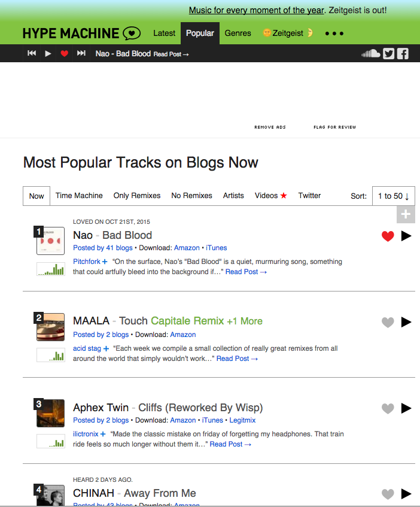Skip to next track in player bar
420x507 pixels.
click(81, 53)
